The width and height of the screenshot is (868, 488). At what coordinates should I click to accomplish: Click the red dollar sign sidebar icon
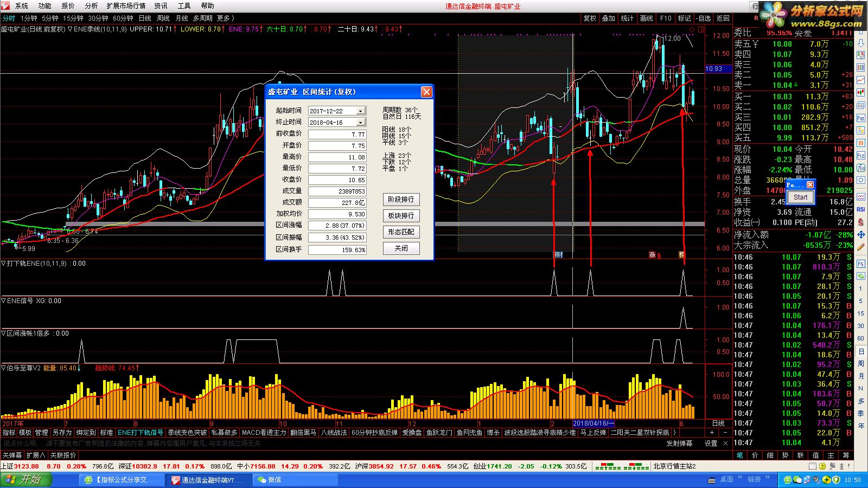coord(861,222)
